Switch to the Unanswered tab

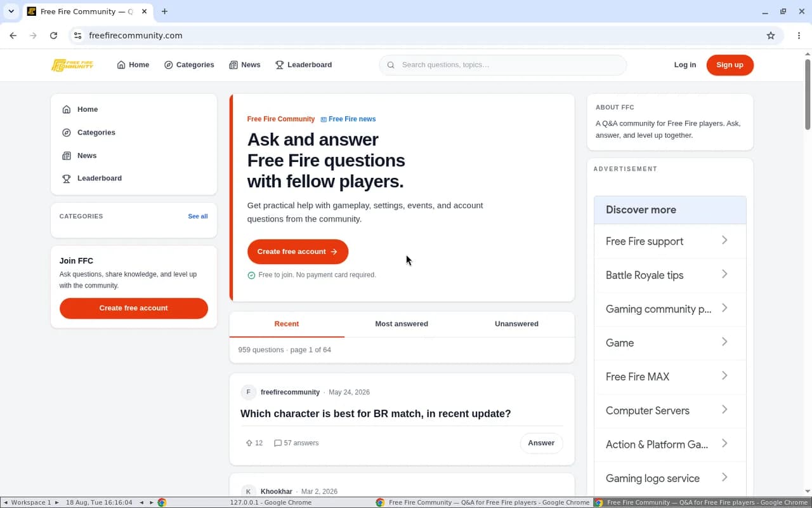coord(516,324)
